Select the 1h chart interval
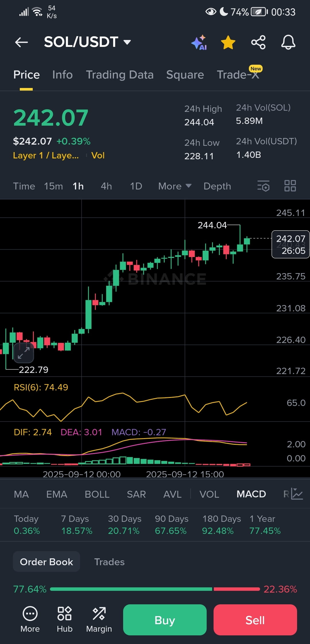The width and height of the screenshot is (310, 644). 78,186
